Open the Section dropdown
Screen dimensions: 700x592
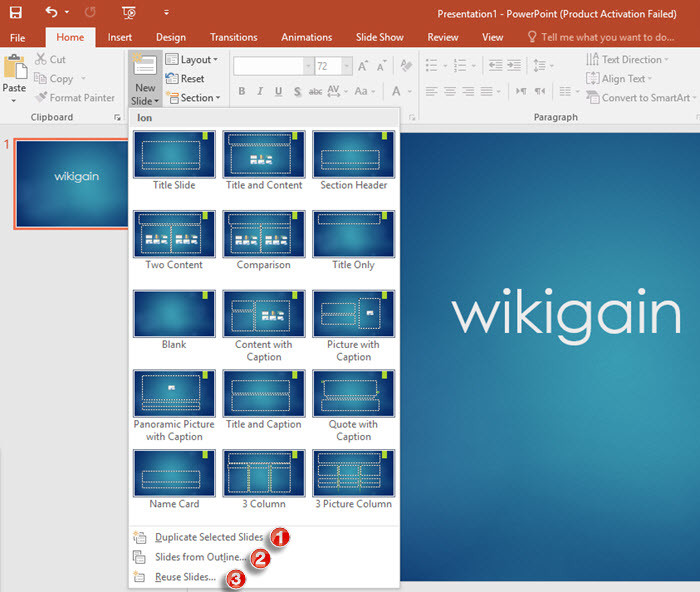[193, 97]
